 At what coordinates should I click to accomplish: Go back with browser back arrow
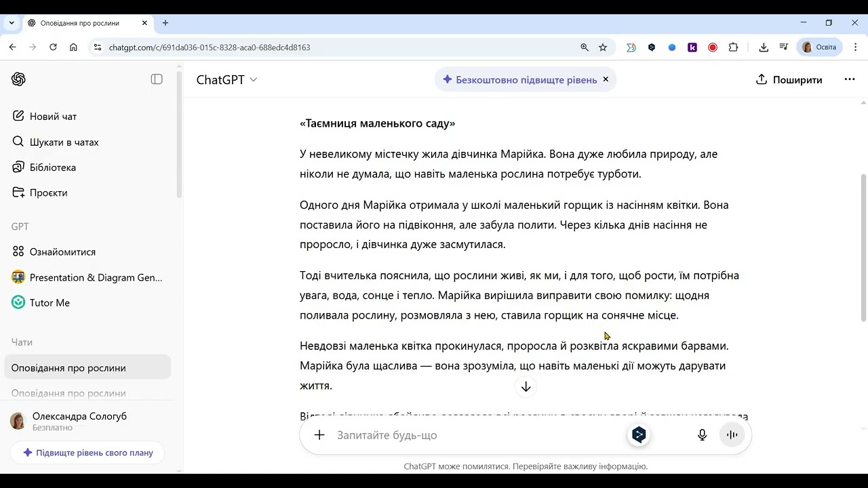[12, 47]
